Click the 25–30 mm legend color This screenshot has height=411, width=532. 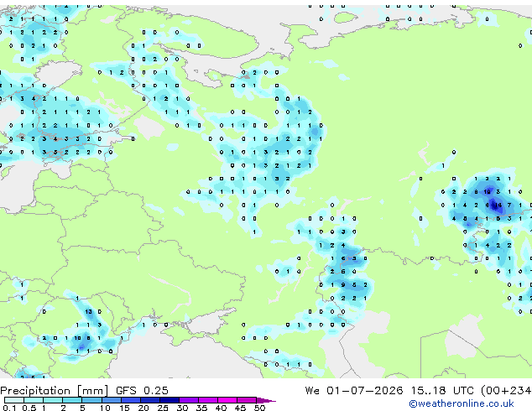coord(170,400)
